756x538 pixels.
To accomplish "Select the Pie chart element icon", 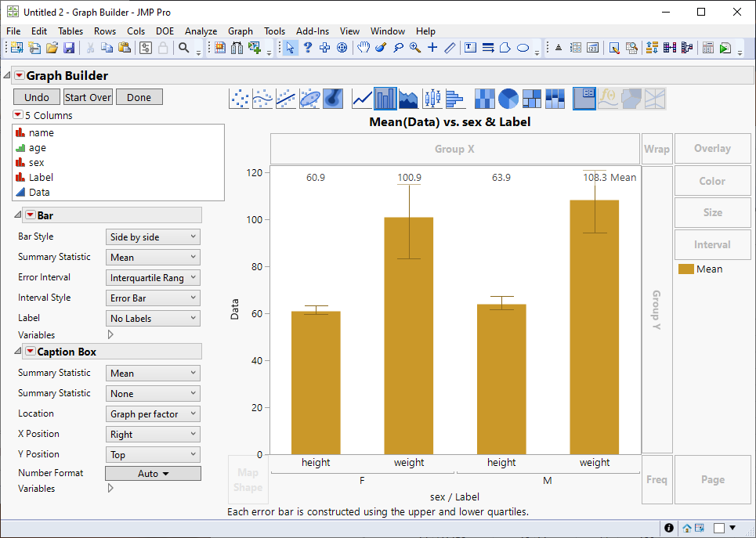I will (508, 98).
